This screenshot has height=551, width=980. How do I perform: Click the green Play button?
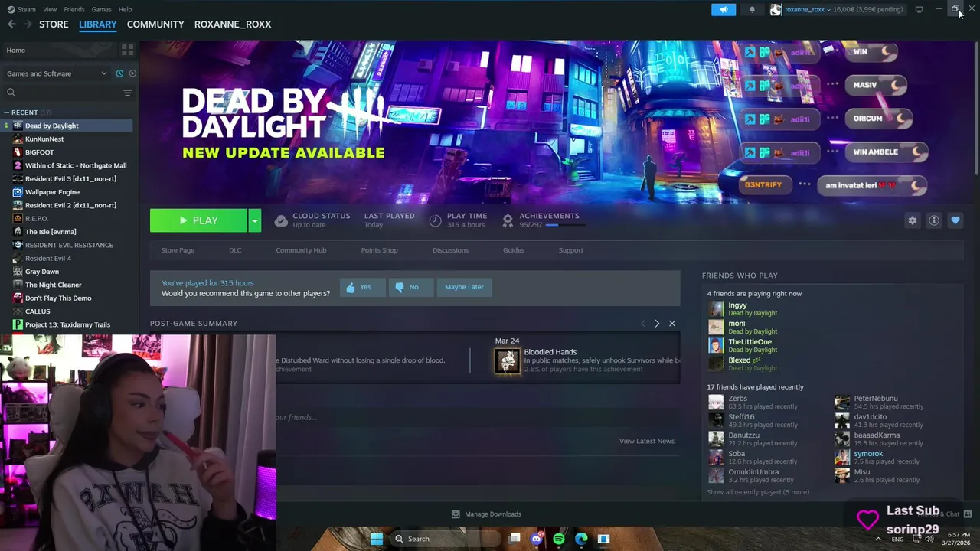pos(198,220)
